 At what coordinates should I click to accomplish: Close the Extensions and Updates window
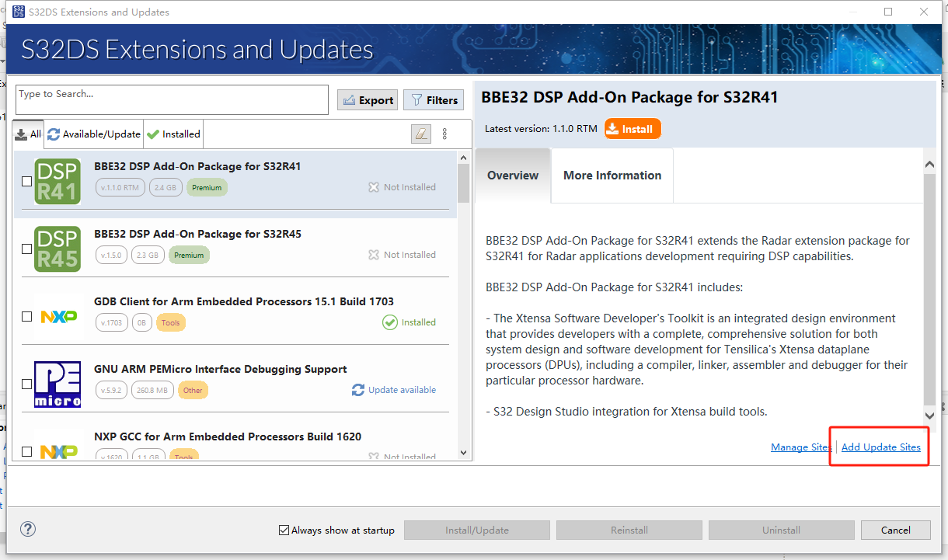(x=924, y=12)
